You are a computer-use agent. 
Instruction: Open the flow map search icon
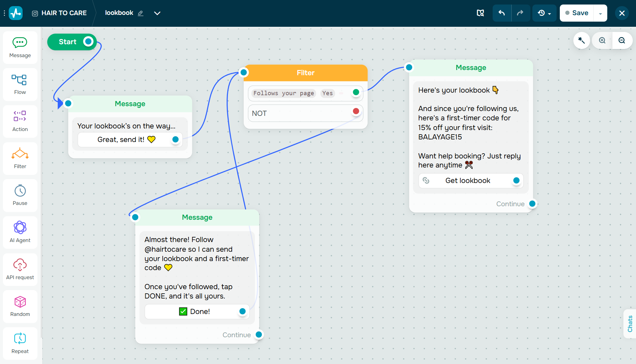pyautogui.click(x=480, y=13)
